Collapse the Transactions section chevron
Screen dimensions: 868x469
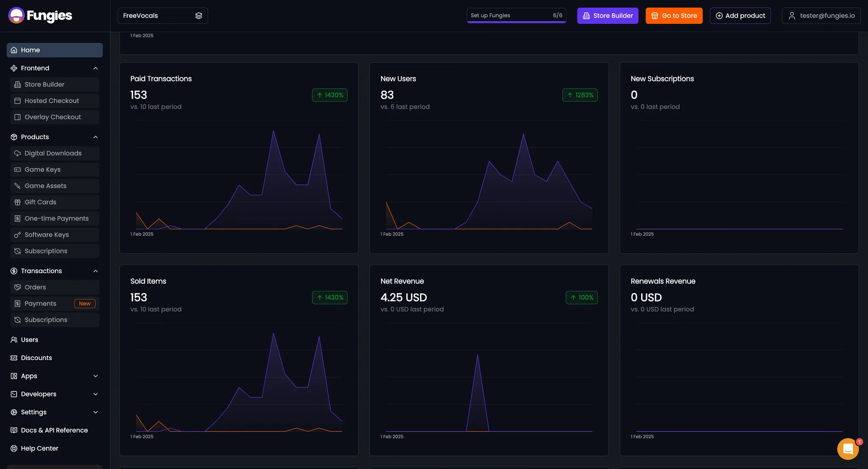pos(96,271)
